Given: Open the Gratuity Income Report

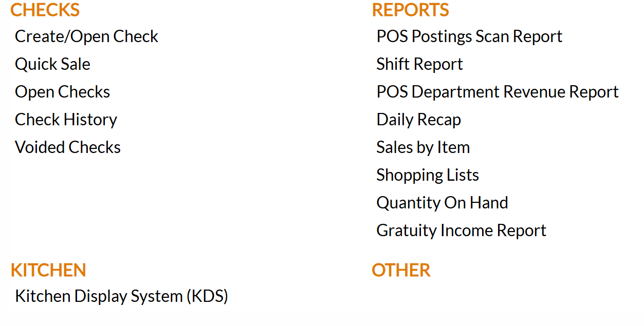Looking at the screenshot, I should click(x=461, y=231).
